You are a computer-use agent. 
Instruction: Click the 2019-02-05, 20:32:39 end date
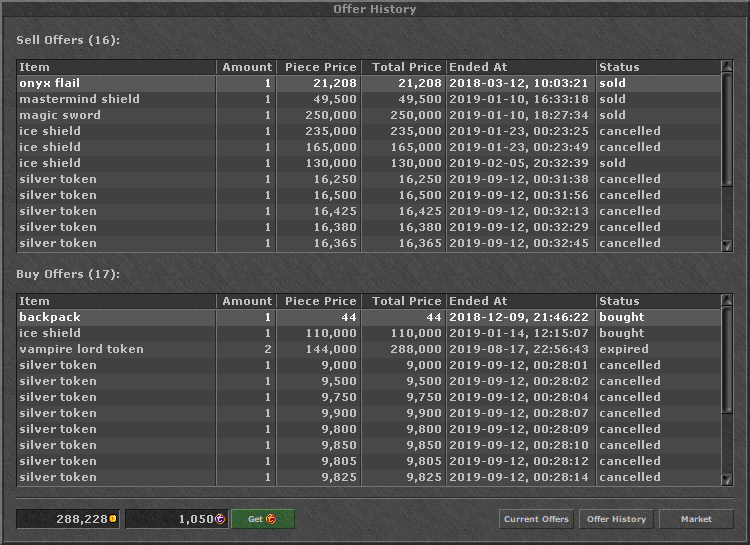518,163
